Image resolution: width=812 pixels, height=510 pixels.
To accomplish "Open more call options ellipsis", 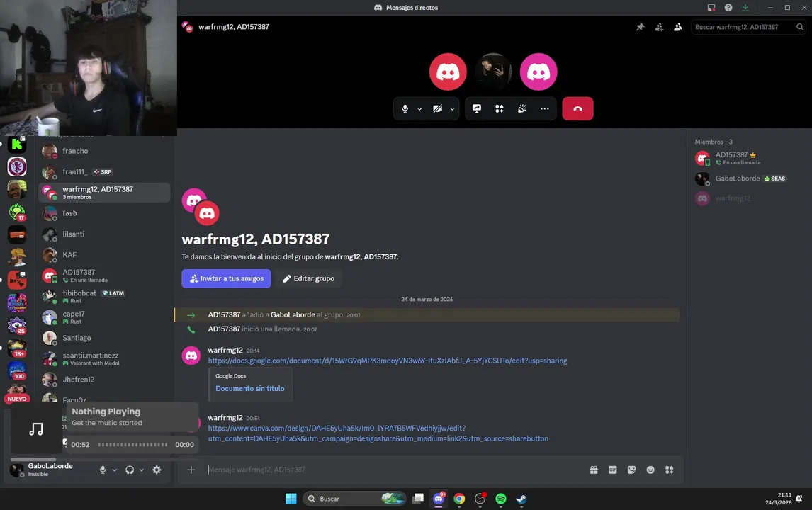I will pyautogui.click(x=545, y=109).
